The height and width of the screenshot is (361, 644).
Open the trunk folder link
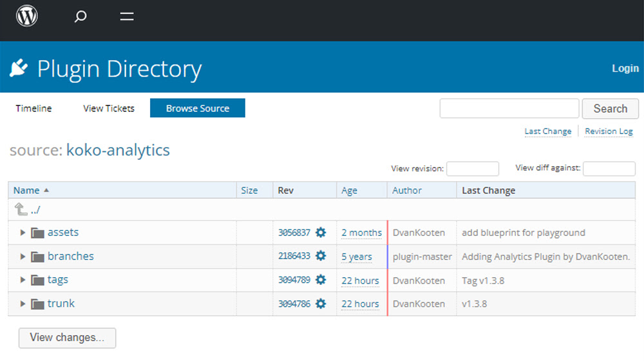(61, 304)
